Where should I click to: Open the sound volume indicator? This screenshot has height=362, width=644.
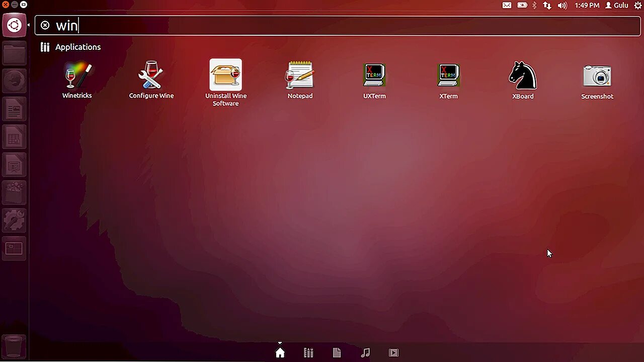tap(562, 6)
